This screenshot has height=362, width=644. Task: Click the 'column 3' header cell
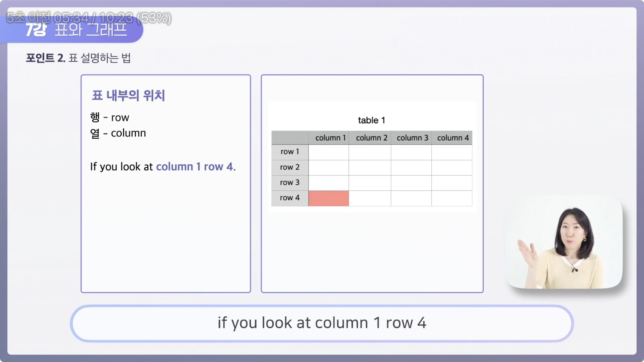tap(412, 138)
